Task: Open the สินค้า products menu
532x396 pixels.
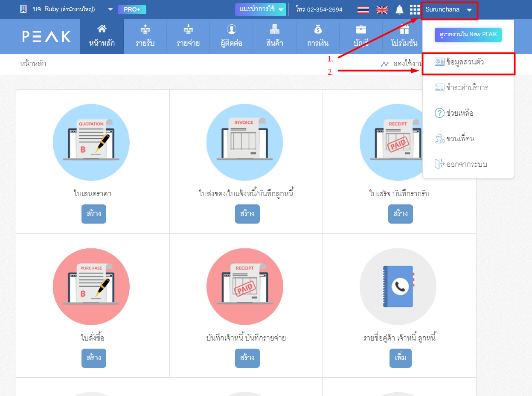Action: pyautogui.click(x=274, y=37)
